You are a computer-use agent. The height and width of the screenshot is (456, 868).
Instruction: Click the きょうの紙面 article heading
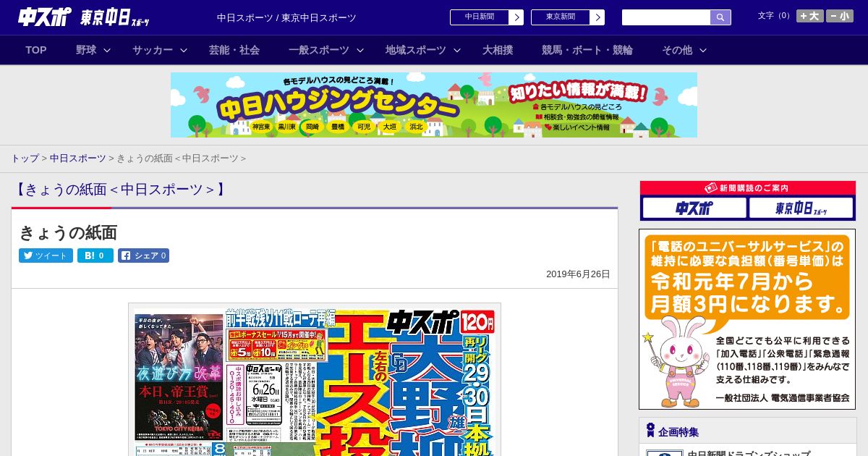tap(68, 232)
